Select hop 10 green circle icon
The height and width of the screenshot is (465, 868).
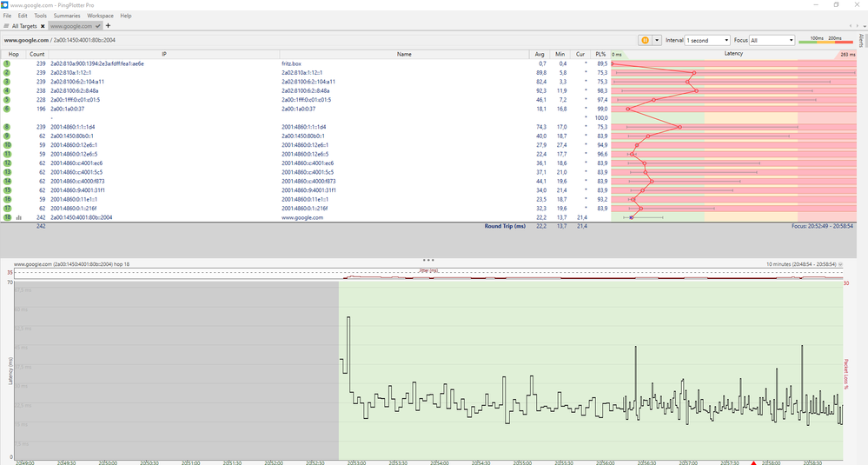(x=7, y=145)
